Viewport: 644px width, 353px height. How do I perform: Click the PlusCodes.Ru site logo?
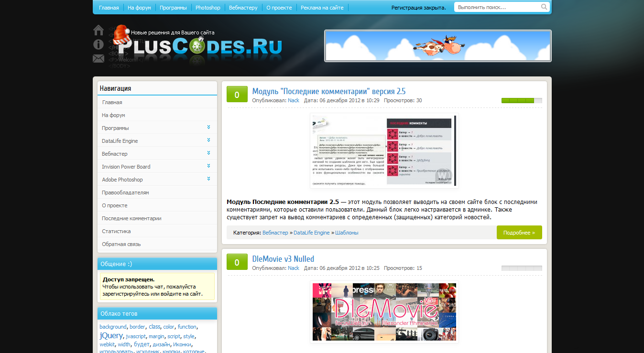(x=200, y=46)
